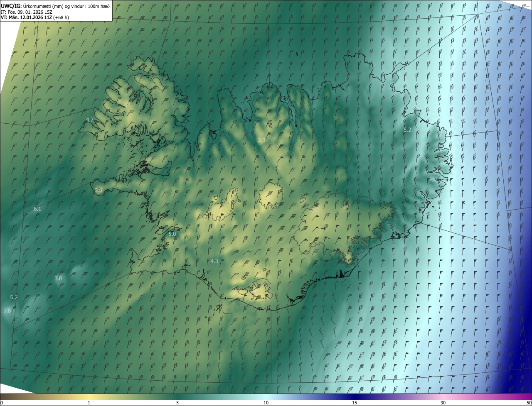Click the 4.3 value in south Iceland
This screenshot has width=532, height=406.
(214, 261)
